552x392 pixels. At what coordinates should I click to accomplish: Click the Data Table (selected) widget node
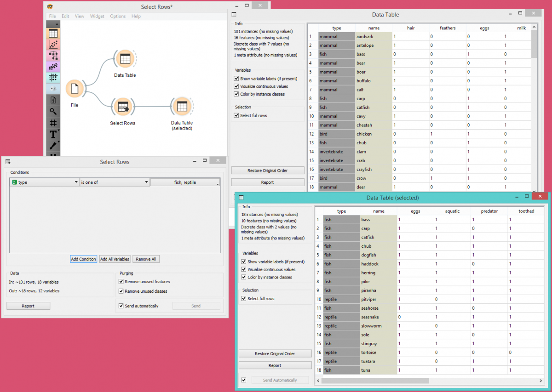pyautogui.click(x=182, y=107)
